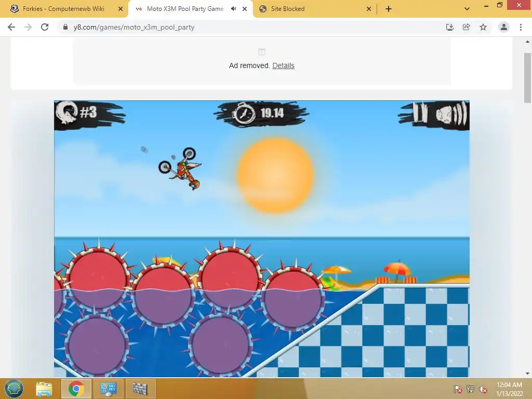Close the Forkies - Computernewb Wiki tab
The width and height of the screenshot is (532, 399).
click(x=121, y=9)
